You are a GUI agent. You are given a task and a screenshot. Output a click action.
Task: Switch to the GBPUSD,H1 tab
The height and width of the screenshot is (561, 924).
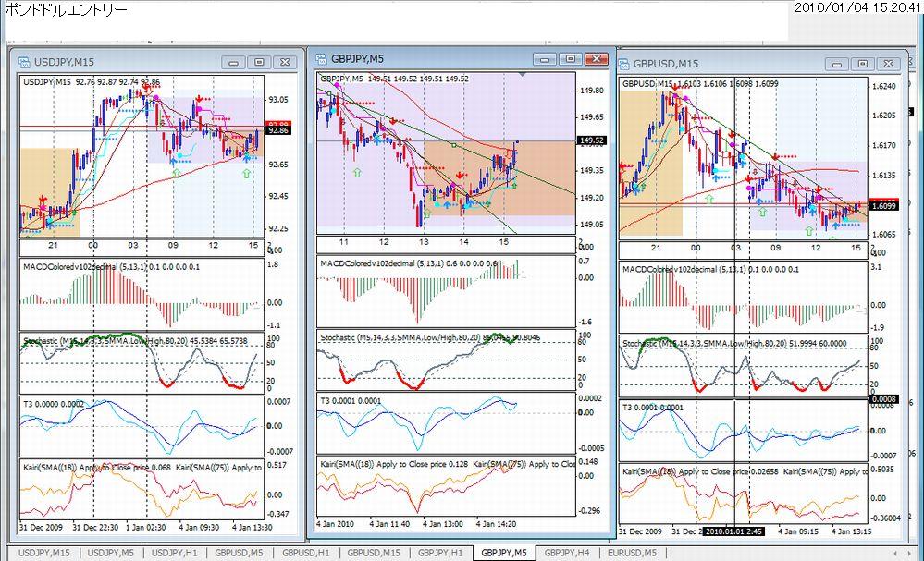pyautogui.click(x=306, y=553)
